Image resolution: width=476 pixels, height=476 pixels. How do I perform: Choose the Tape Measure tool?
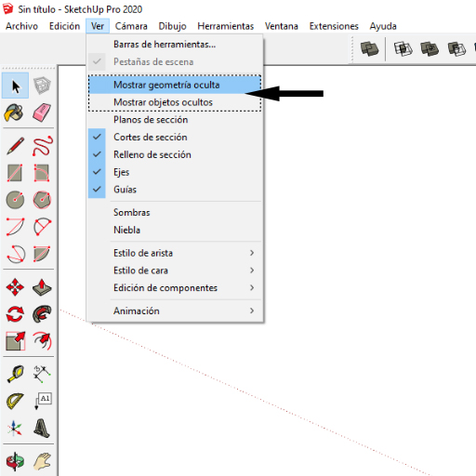coord(16,374)
